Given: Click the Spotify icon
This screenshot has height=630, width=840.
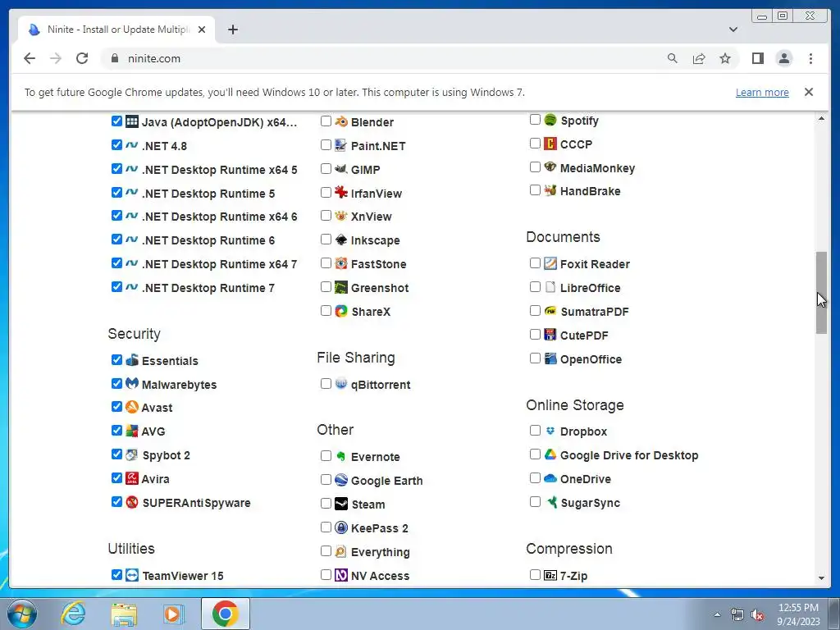Looking at the screenshot, I should click(550, 120).
